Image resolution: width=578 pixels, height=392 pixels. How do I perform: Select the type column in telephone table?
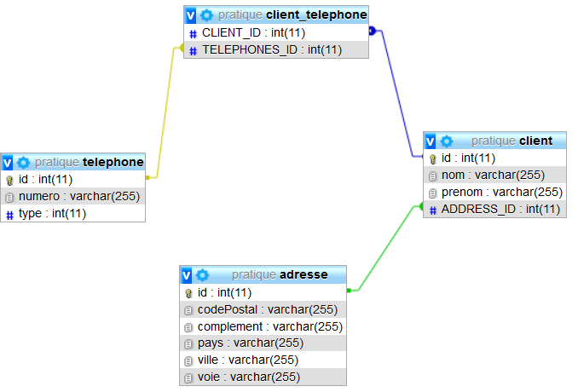52,214
